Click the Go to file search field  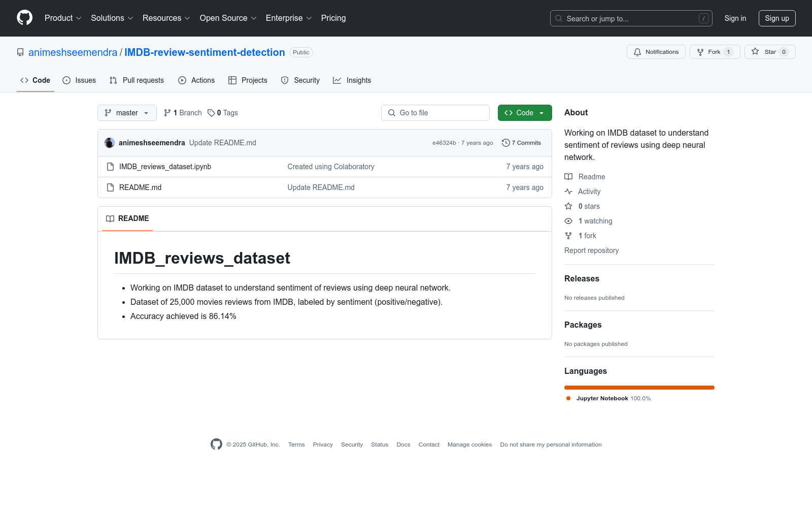[435, 113]
